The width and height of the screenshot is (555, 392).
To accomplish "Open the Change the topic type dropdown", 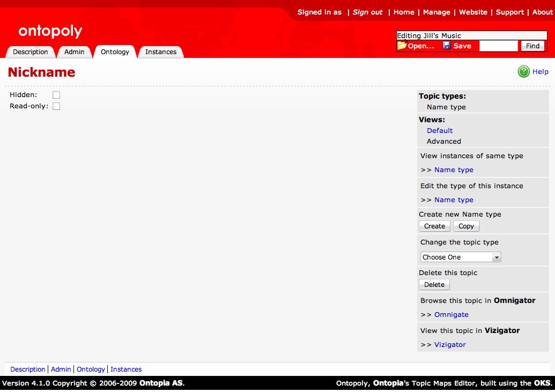I will (x=461, y=257).
